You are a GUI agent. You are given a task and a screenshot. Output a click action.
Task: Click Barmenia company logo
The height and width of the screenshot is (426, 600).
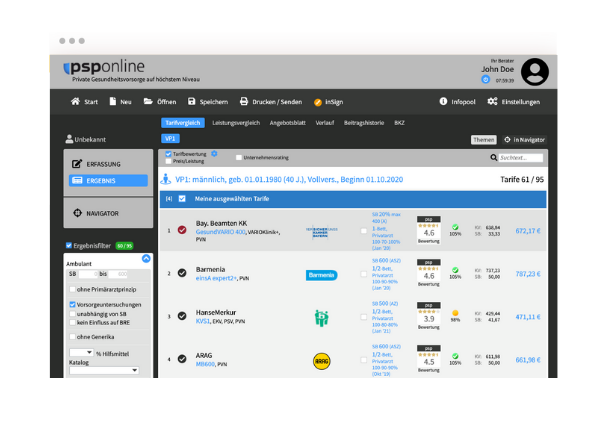[x=321, y=275]
